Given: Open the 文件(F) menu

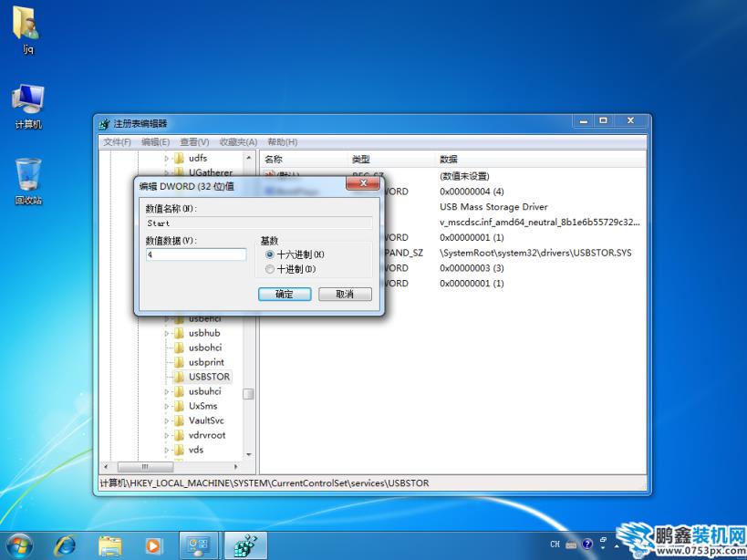Looking at the screenshot, I should pos(117,142).
